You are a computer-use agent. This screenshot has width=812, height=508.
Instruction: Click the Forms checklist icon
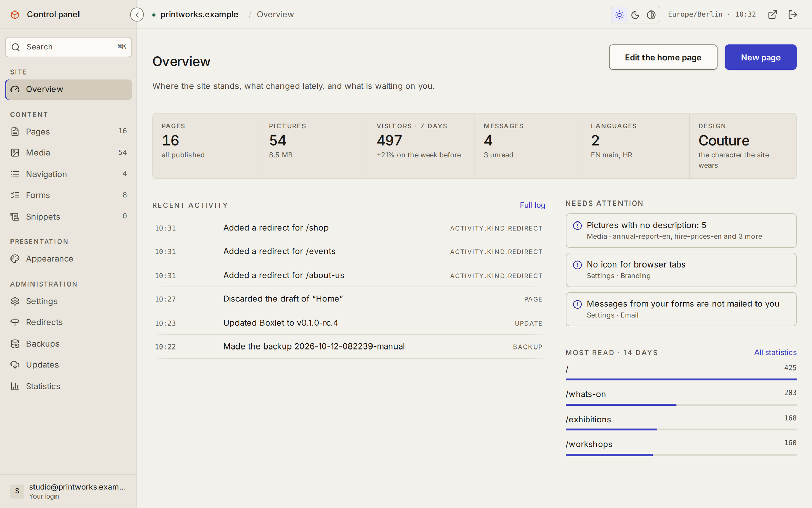coord(15,195)
